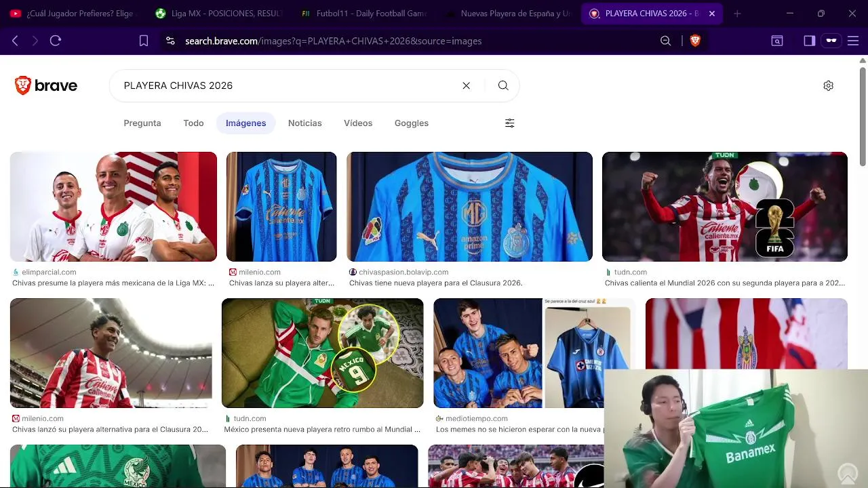Switch to the Futbol11 Daily Football tab

363,14
